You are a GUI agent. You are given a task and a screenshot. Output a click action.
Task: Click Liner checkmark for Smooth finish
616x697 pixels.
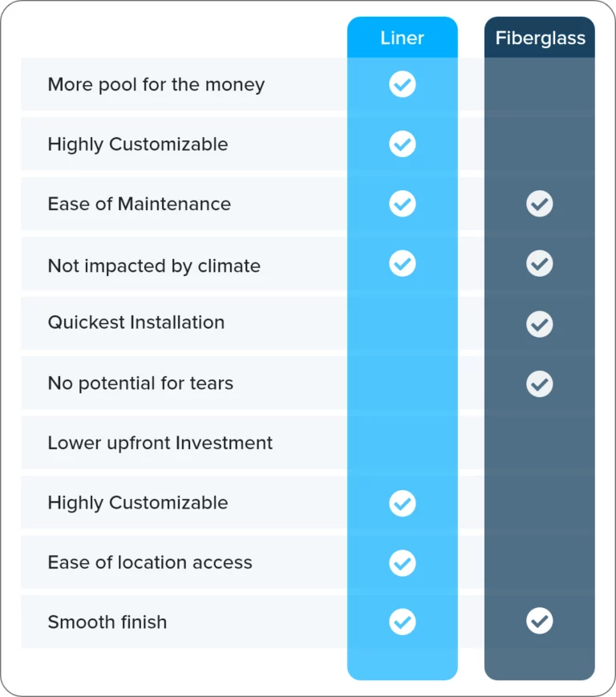[402, 622]
